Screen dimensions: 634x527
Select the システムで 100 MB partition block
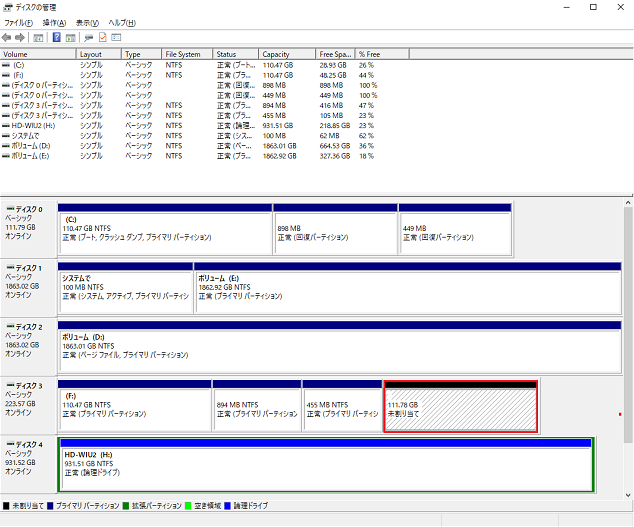coord(125,288)
